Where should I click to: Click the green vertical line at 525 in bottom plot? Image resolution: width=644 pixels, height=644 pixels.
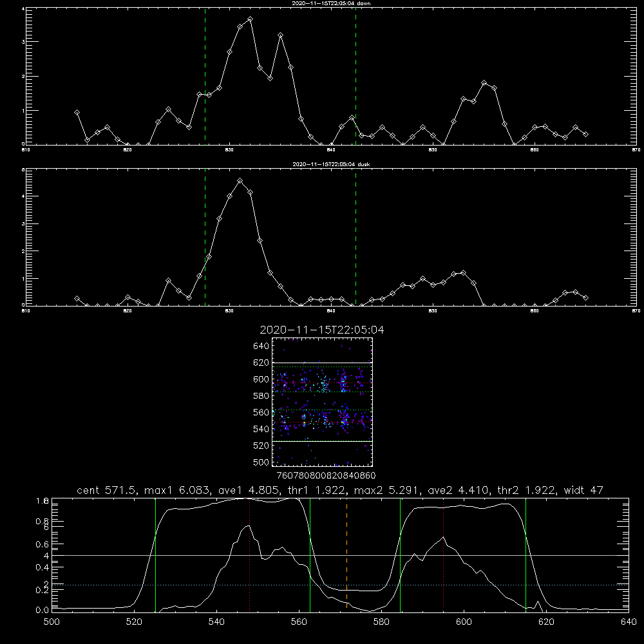coord(155,554)
